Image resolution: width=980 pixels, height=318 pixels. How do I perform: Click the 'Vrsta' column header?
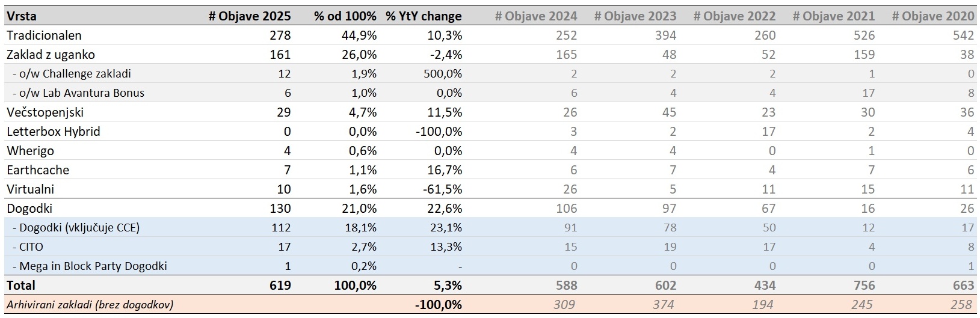click(22, 16)
